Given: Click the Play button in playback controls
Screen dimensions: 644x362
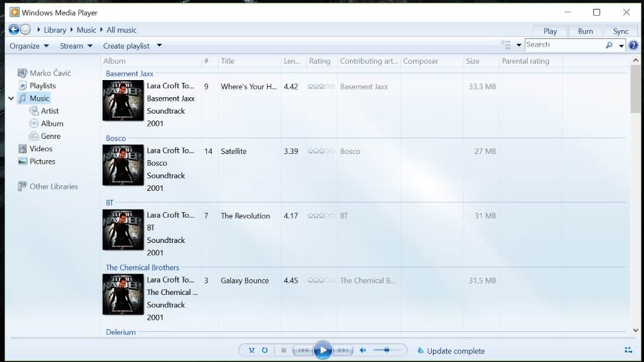Looking at the screenshot, I should coord(323,350).
